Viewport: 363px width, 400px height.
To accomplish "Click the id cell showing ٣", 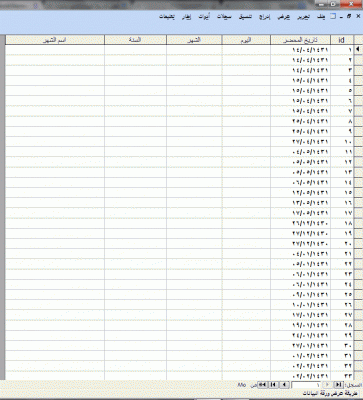I will pyautogui.click(x=342, y=70).
